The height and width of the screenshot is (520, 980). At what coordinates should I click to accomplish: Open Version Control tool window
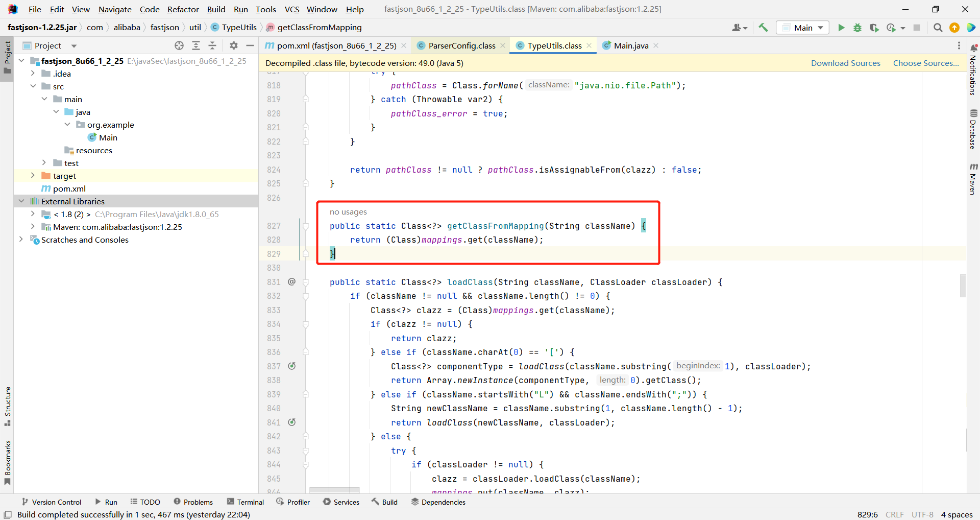pyautogui.click(x=52, y=502)
